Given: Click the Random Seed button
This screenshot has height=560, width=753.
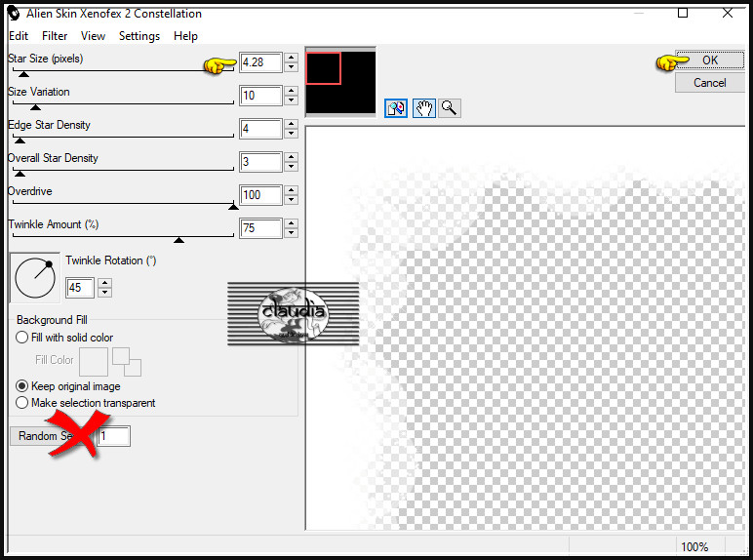Looking at the screenshot, I should [52, 435].
